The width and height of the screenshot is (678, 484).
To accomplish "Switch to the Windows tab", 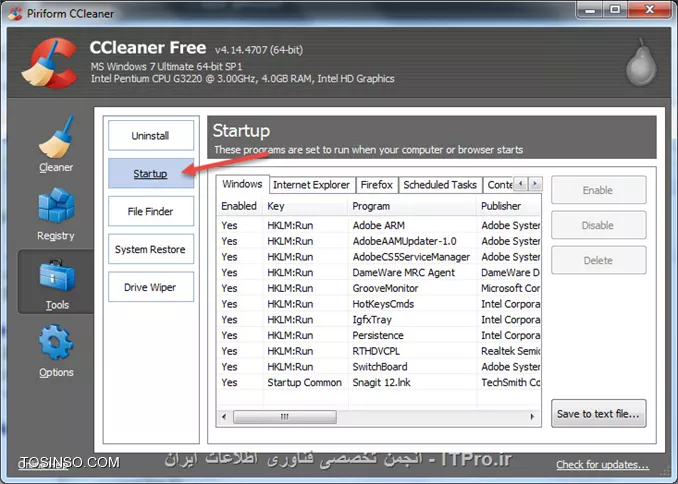I will pos(242,184).
